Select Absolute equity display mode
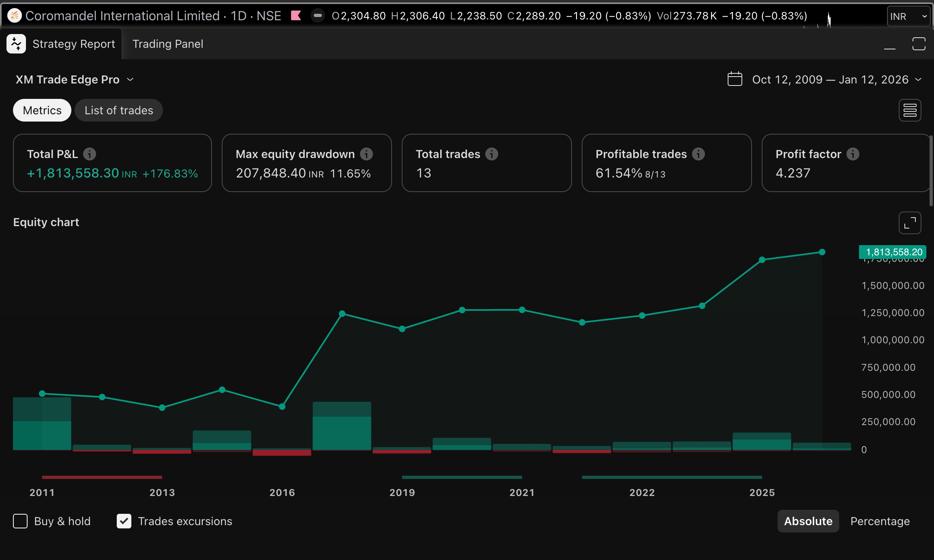The image size is (934, 560). pyautogui.click(x=808, y=521)
